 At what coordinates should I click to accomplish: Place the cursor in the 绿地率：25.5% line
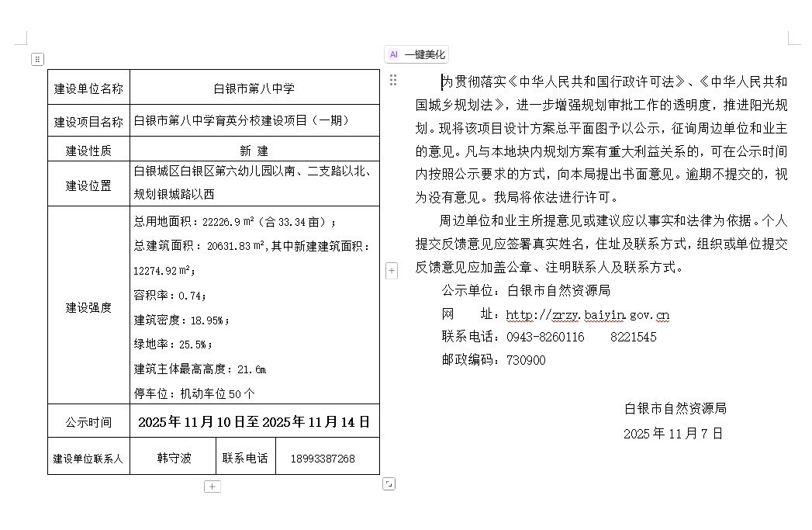(x=172, y=344)
